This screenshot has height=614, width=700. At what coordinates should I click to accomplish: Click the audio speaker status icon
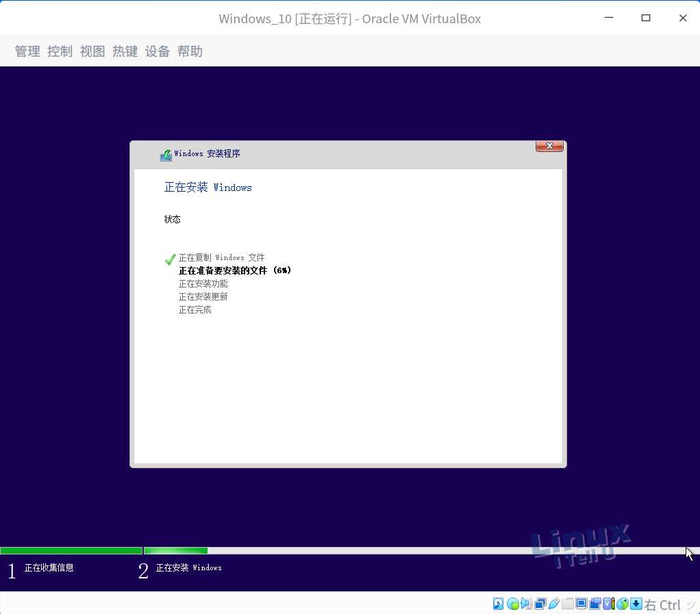527,604
